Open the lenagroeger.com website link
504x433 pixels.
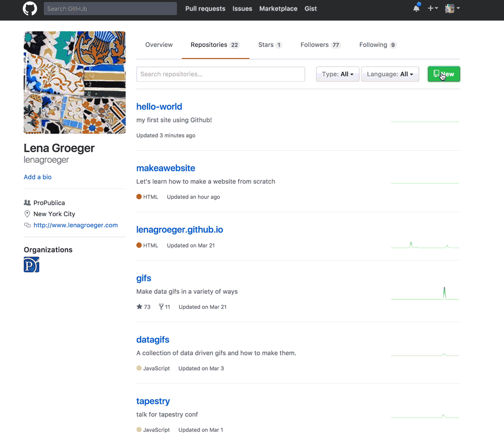[x=76, y=225]
